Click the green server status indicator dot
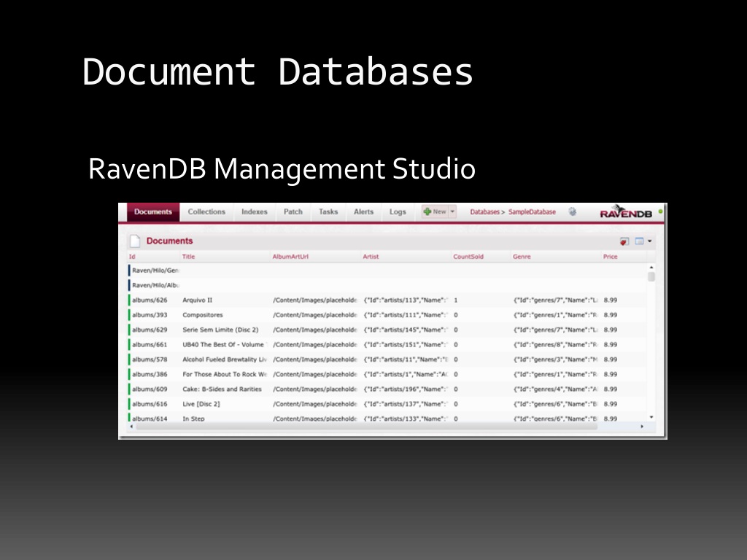Screen dimensions: 747x560 (x=661, y=212)
